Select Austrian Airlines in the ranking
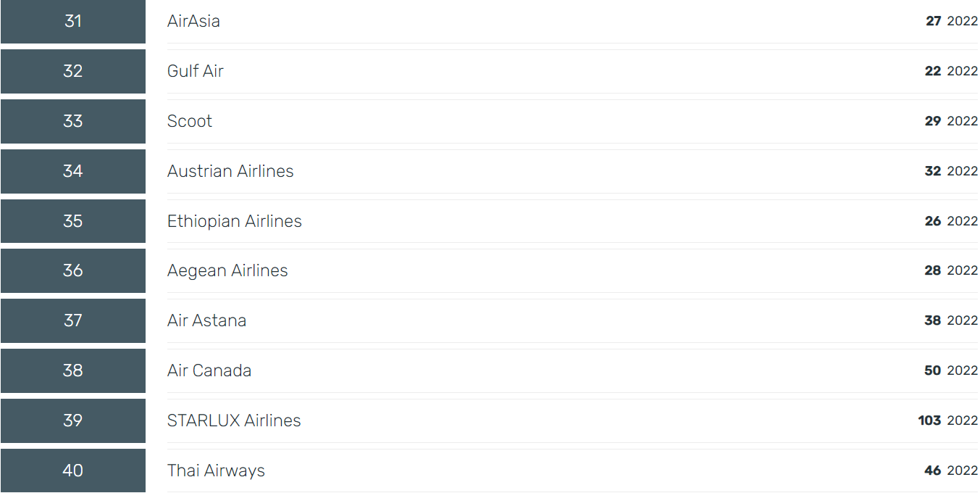This screenshot has width=980, height=493. click(x=230, y=171)
